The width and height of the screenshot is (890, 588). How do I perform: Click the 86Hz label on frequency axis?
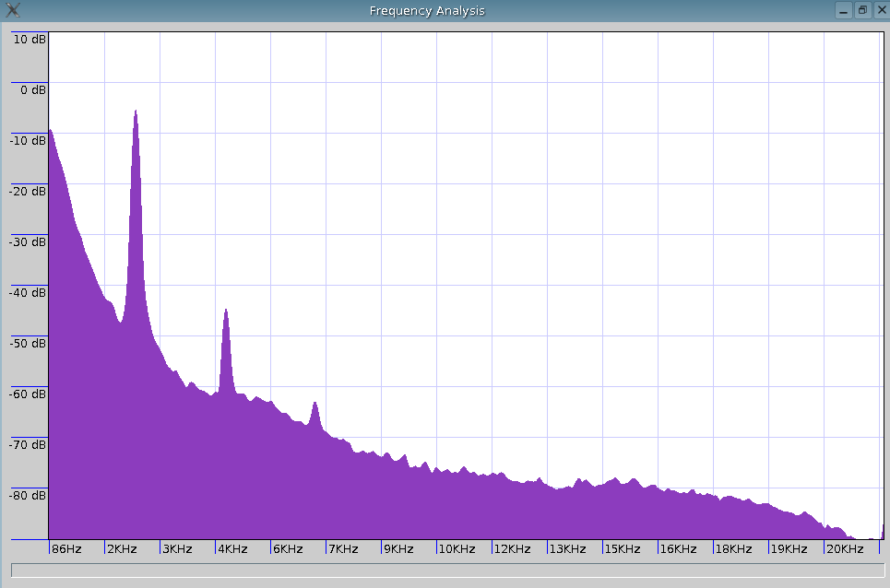[x=67, y=549]
